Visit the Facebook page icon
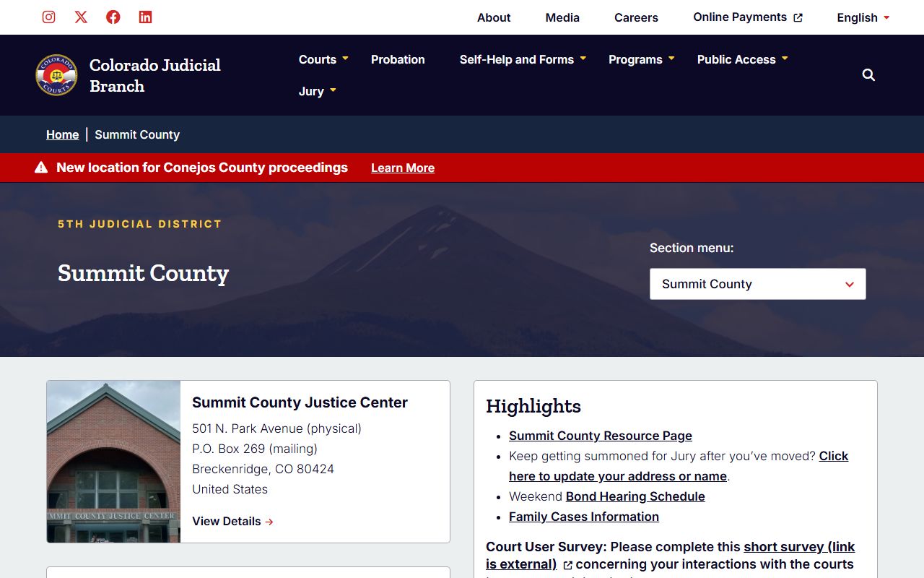The image size is (924, 578). (113, 17)
